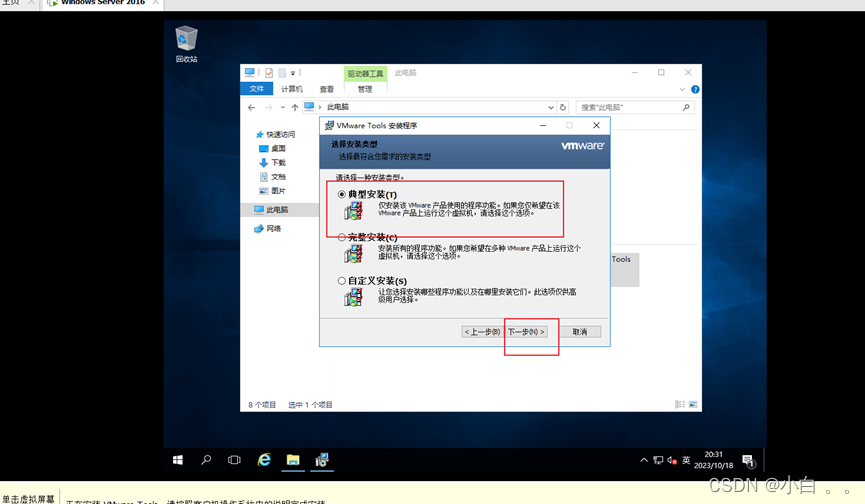Select 快速访问 in navigation pane

pyautogui.click(x=281, y=135)
